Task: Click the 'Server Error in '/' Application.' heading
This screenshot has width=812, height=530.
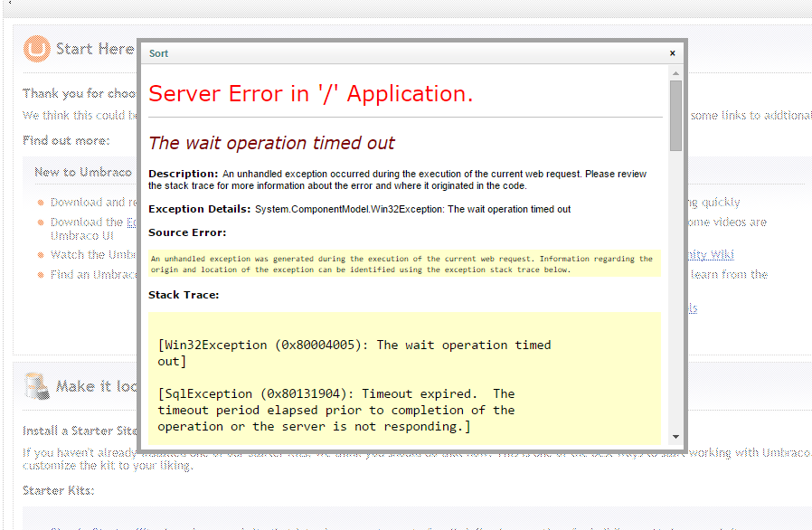Action: pyautogui.click(x=311, y=94)
